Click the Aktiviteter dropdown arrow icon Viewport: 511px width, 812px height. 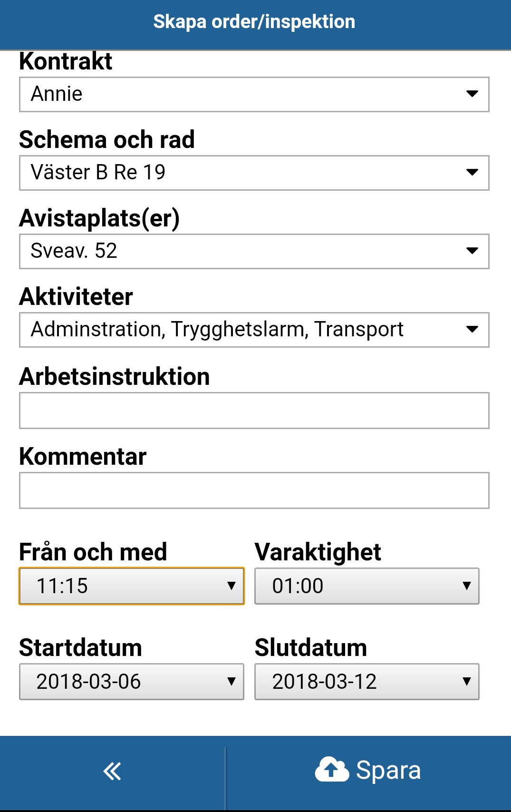pos(472,329)
